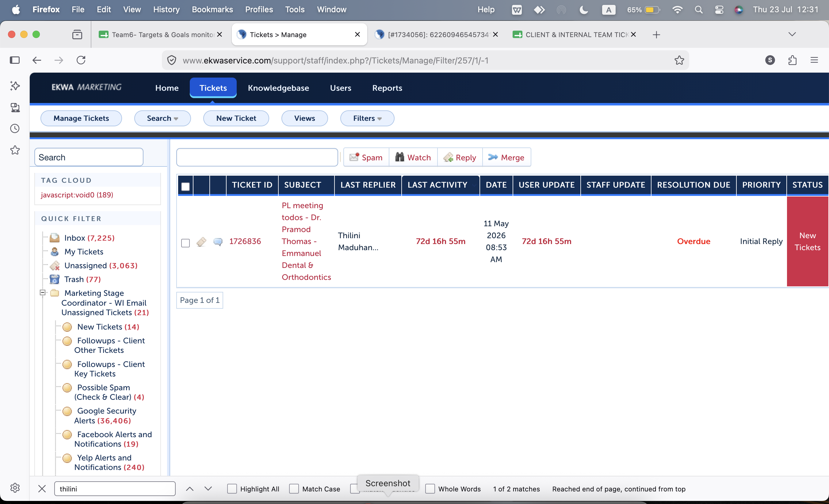The height and width of the screenshot is (504, 829).
Task: Open Firefox sidebar toggle icon
Action: pyautogui.click(x=15, y=60)
